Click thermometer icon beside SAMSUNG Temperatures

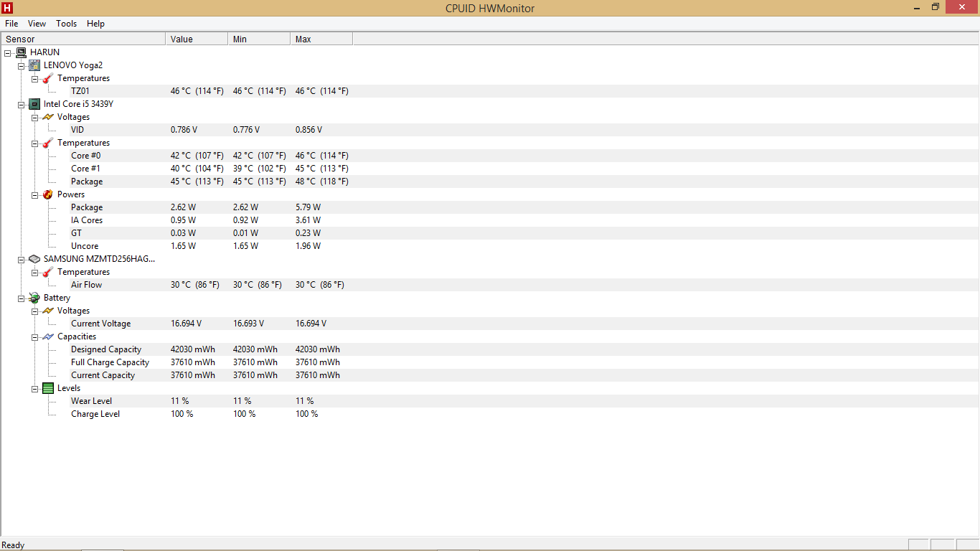48,272
